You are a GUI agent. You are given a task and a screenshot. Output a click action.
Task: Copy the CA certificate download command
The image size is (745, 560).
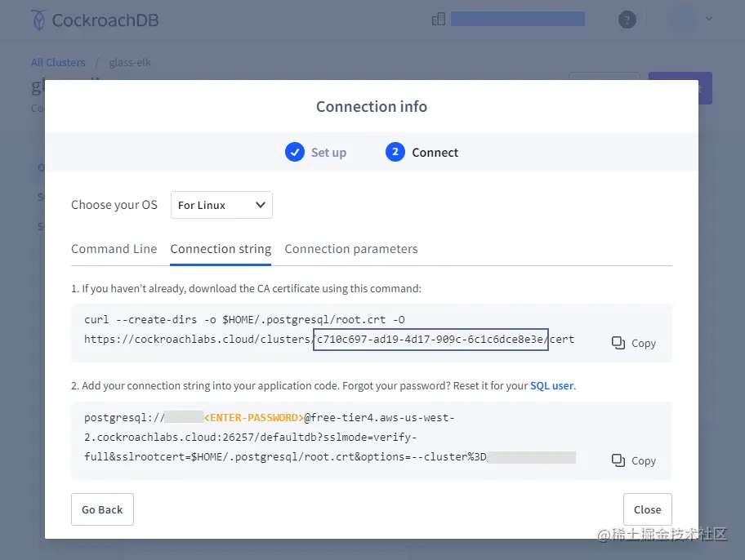click(633, 343)
